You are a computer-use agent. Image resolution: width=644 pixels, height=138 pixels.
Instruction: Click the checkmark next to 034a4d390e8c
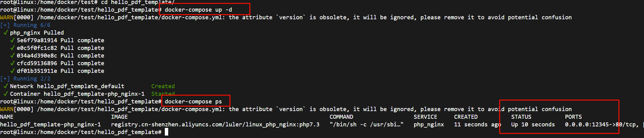click(12, 55)
